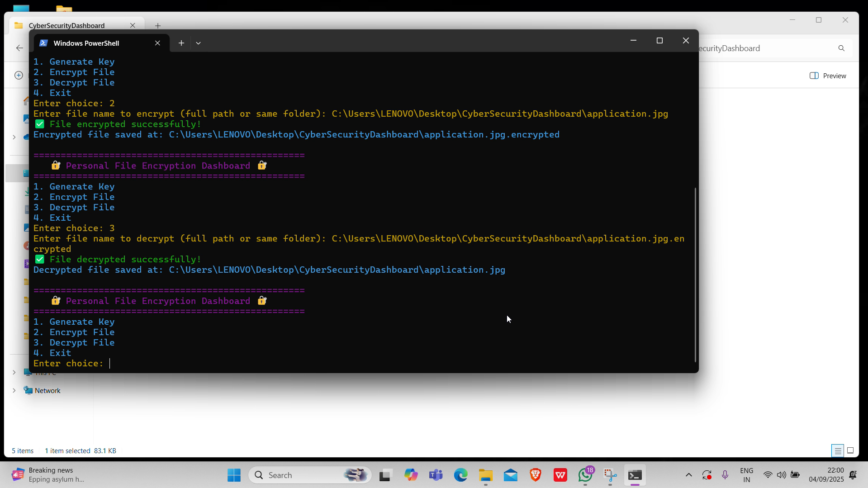Click '1 item selected 83.1 KB' status text

coord(81,450)
